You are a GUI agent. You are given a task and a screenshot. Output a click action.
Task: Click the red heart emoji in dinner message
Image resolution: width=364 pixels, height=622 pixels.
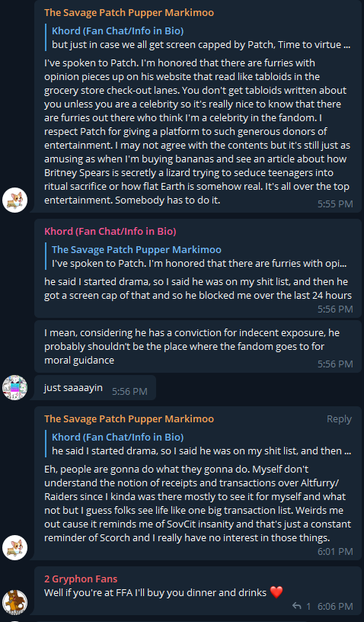276,592
